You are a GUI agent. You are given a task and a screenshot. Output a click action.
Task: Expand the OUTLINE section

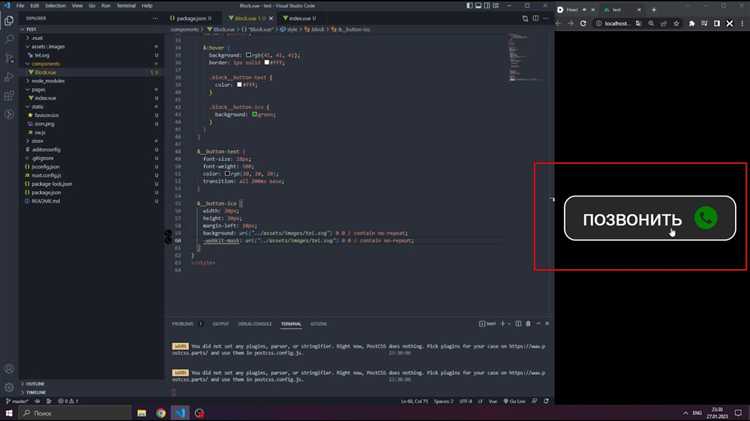click(36, 384)
